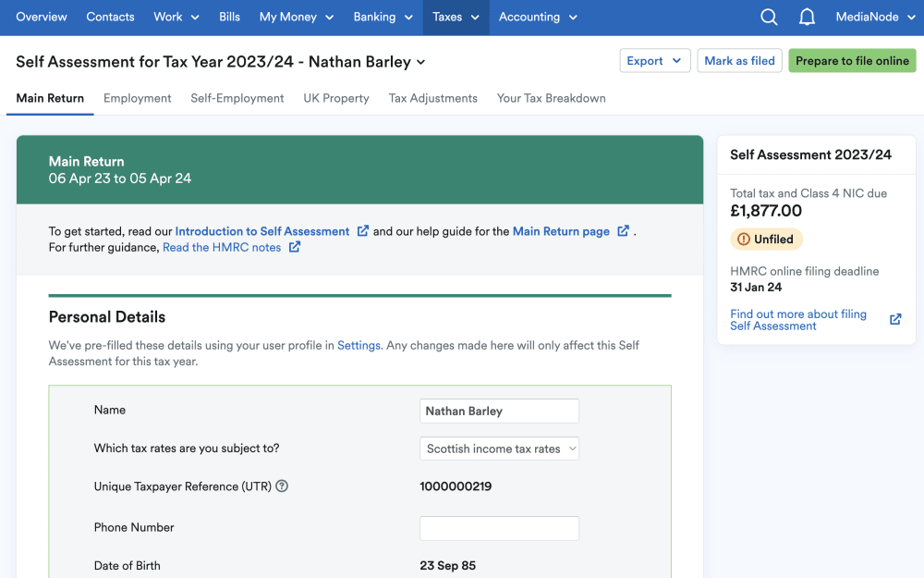Click external link icon after Read the HMRC notes
The height and width of the screenshot is (578, 924).
(295, 247)
